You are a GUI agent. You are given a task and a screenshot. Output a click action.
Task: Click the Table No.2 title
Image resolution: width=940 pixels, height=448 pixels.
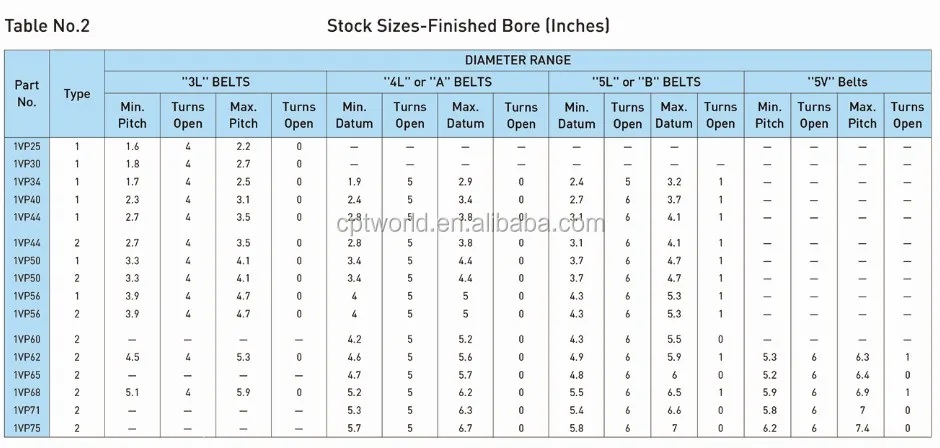pos(48,26)
